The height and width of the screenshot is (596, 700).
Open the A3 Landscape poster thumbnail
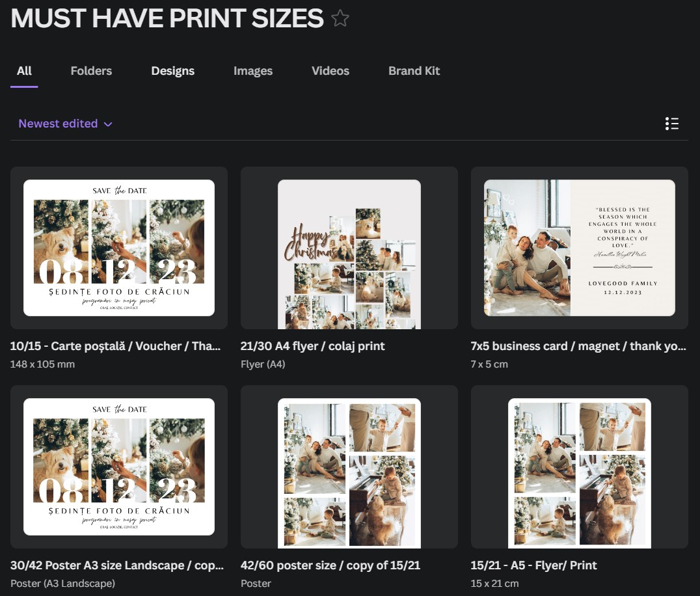tap(119, 467)
